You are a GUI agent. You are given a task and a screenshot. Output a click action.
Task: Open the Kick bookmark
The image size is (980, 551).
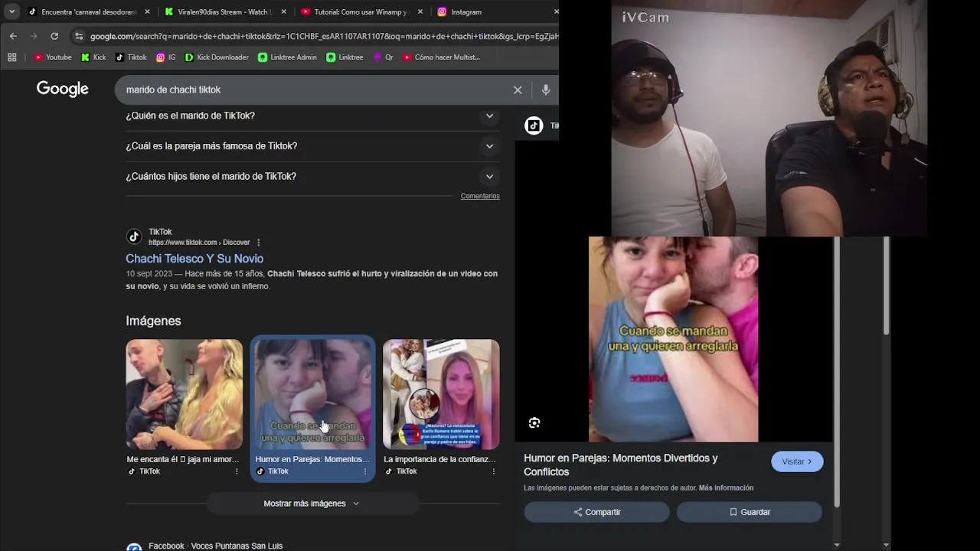(x=93, y=57)
